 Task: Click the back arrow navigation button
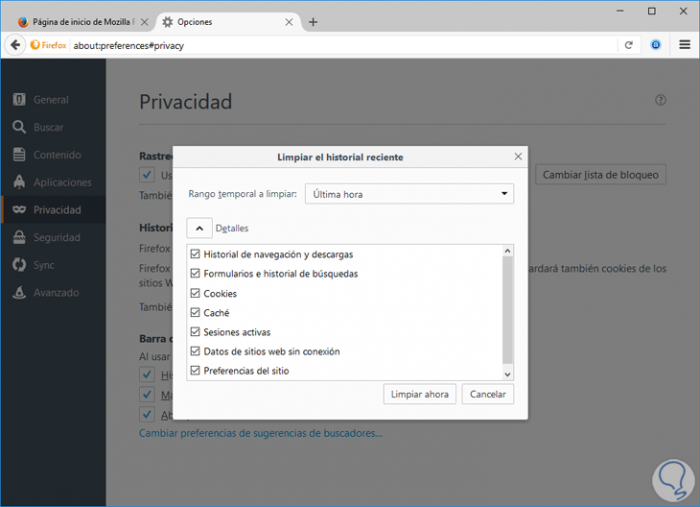tap(15, 45)
